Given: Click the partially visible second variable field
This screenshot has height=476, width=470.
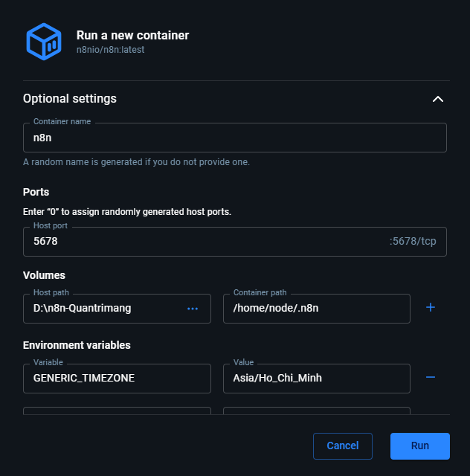Looking at the screenshot, I should [x=117, y=411].
